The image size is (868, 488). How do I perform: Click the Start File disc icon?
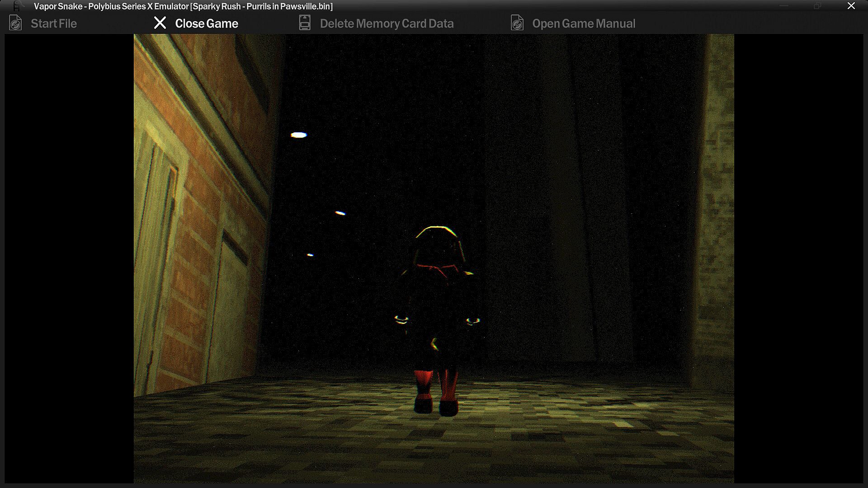click(x=15, y=23)
